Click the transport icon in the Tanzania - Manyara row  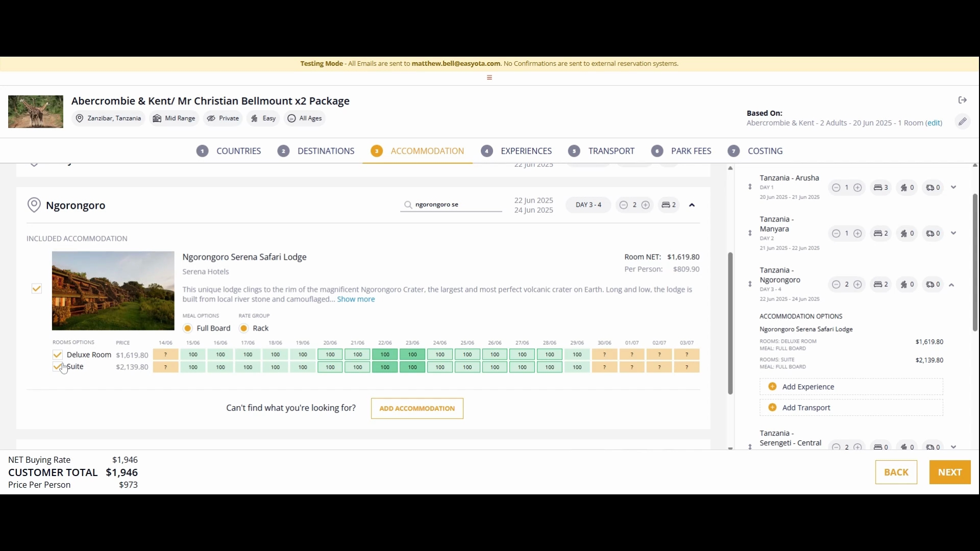coord(930,234)
